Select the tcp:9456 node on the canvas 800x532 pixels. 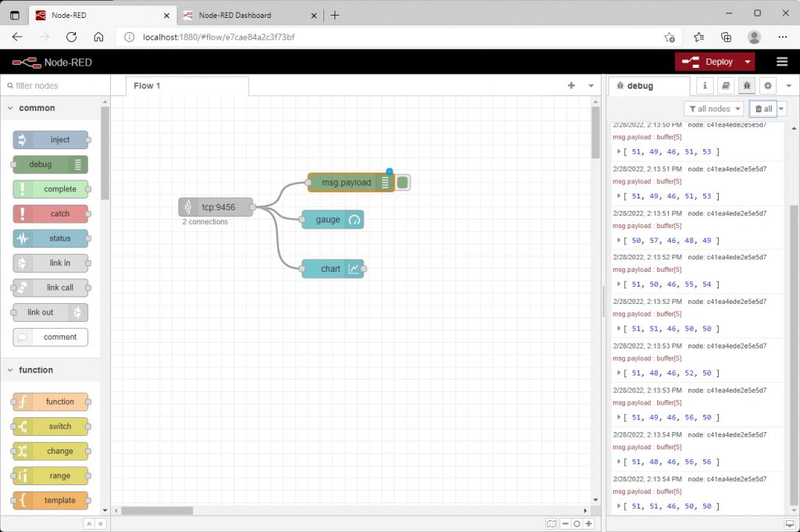[216, 207]
